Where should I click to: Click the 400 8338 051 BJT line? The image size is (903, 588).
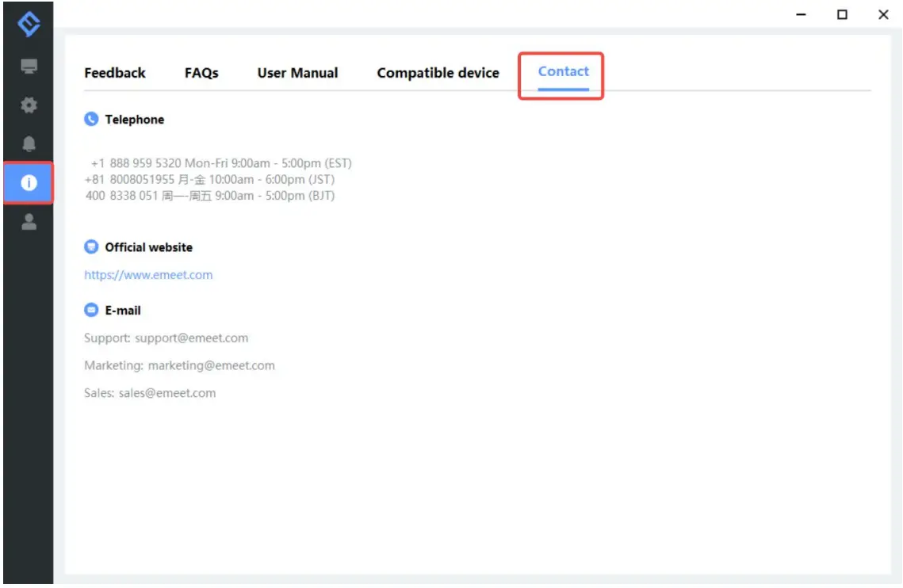pos(210,195)
